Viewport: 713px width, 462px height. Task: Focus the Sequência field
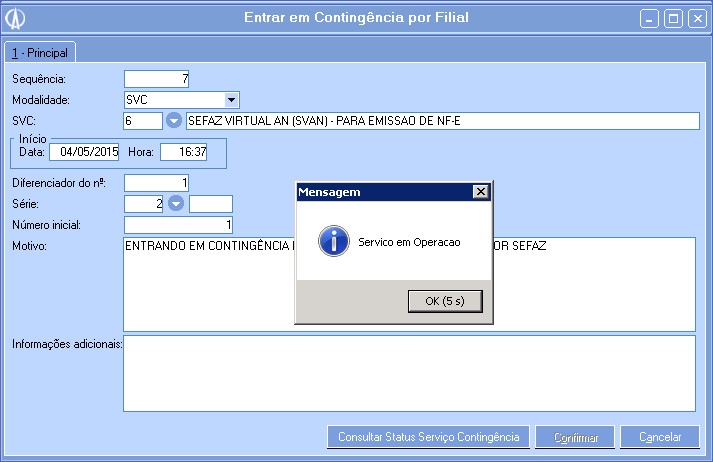pos(156,79)
